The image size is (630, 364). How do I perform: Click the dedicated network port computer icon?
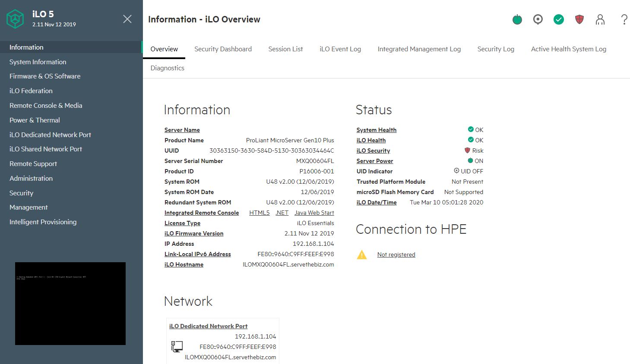pos(177,346)
